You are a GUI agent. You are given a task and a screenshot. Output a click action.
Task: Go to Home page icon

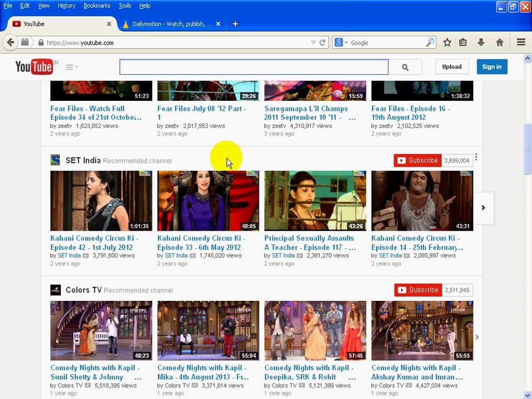click(499, 43)
